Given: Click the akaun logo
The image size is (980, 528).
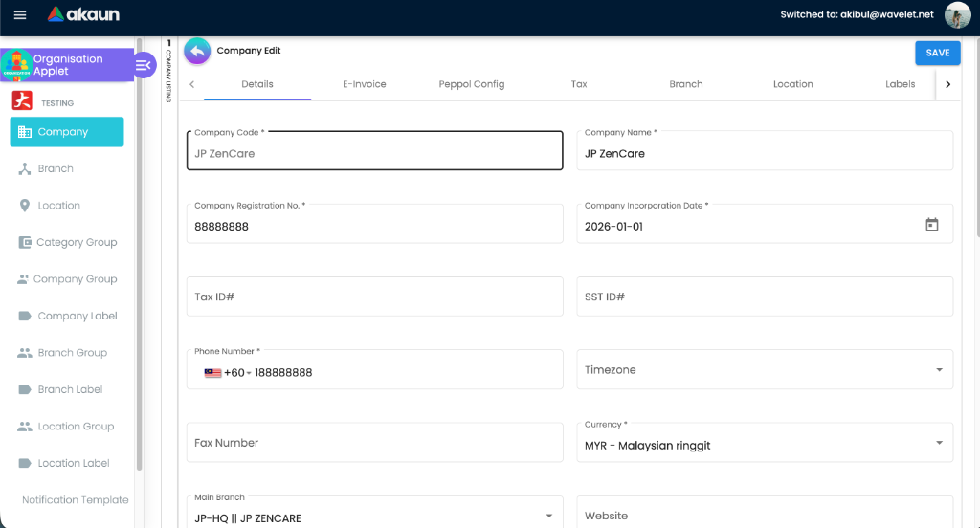Looking at the screenshot, I should pyautogui.click(x=83, y=14).
